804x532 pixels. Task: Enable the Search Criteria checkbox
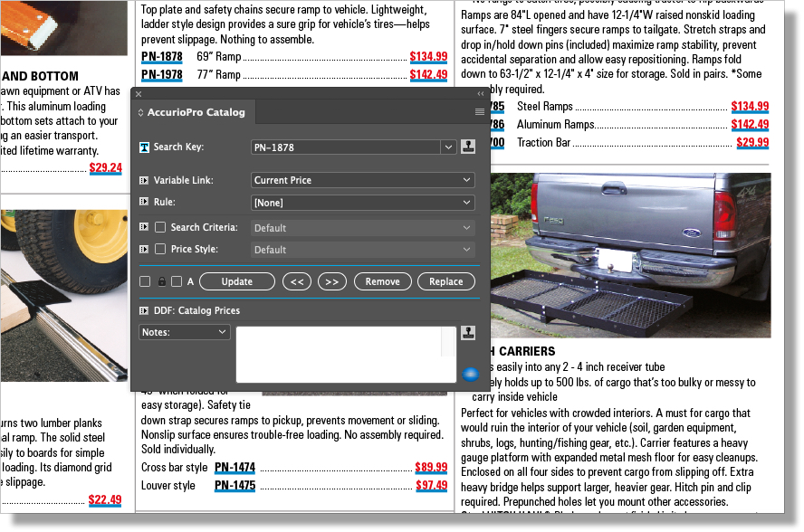160,228
